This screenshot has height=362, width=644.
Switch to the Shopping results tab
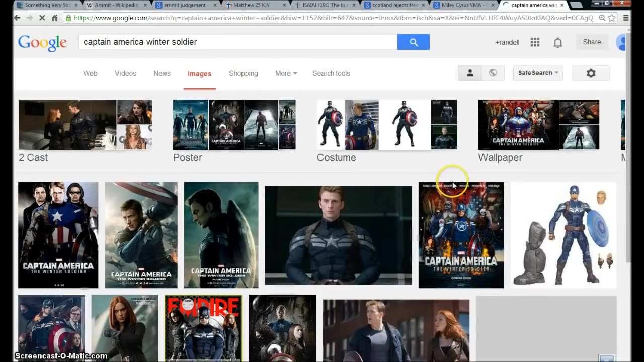[244, 73]
